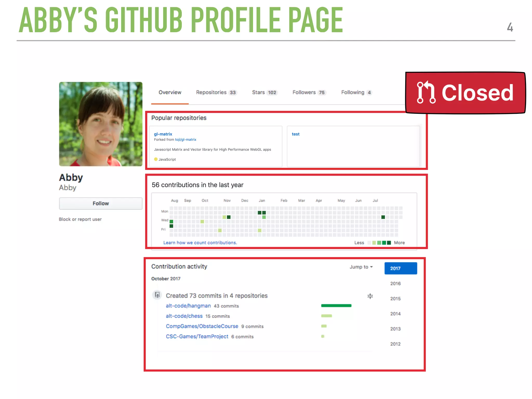Open the CompGames/ObstacleCourse repository link
The width and height of the screenshot is (532, 399).
202,326
